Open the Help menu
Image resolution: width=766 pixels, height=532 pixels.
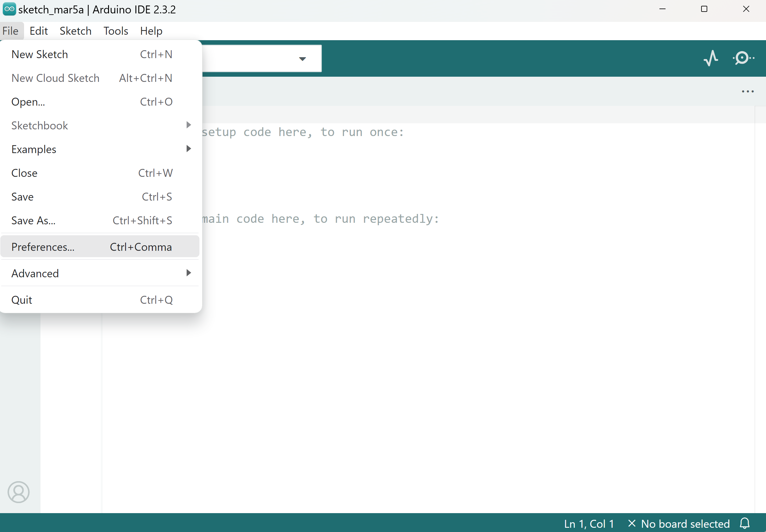point(151,31)
